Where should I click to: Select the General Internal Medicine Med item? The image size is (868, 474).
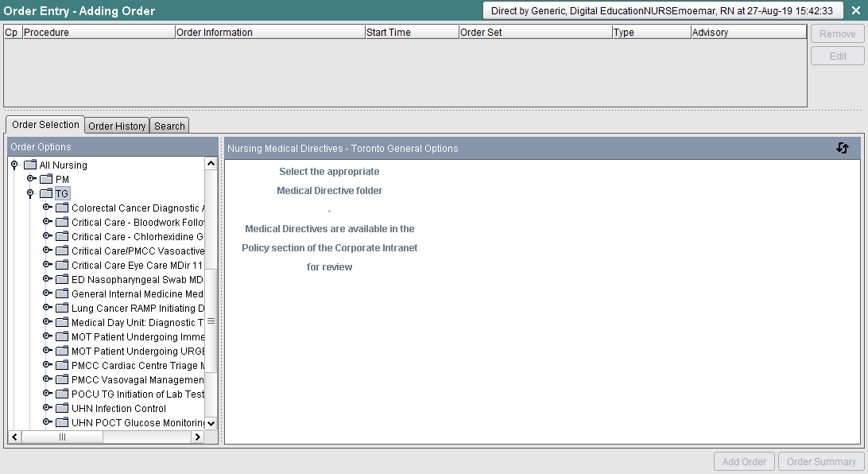click(x=138, y=294)
